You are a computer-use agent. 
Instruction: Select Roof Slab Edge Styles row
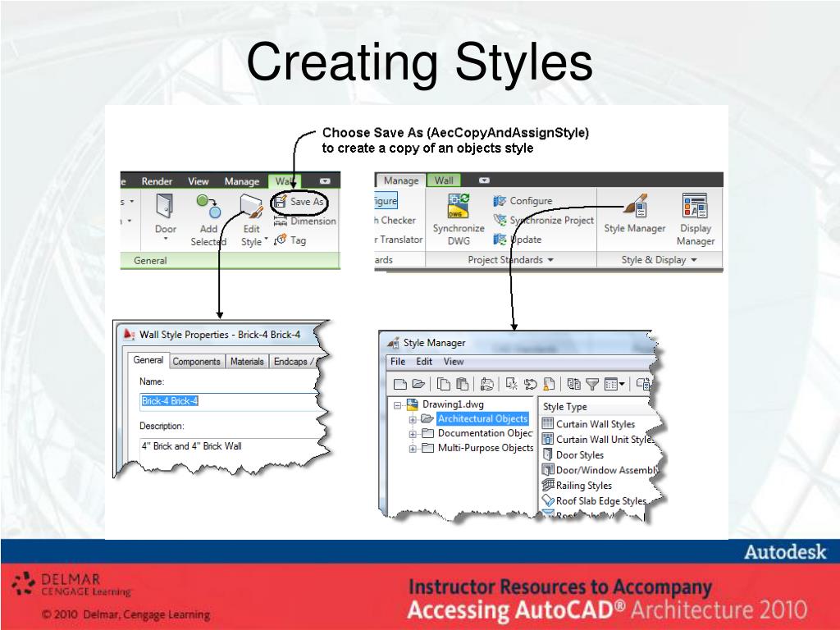click(594, 501)
